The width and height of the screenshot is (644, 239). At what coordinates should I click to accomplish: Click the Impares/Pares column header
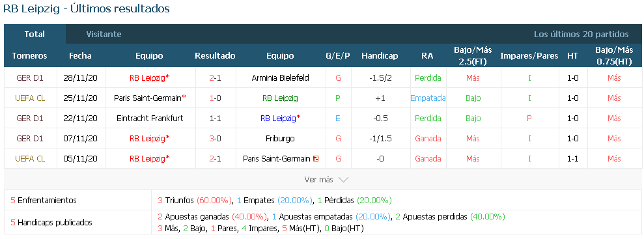tap(529, 56)
